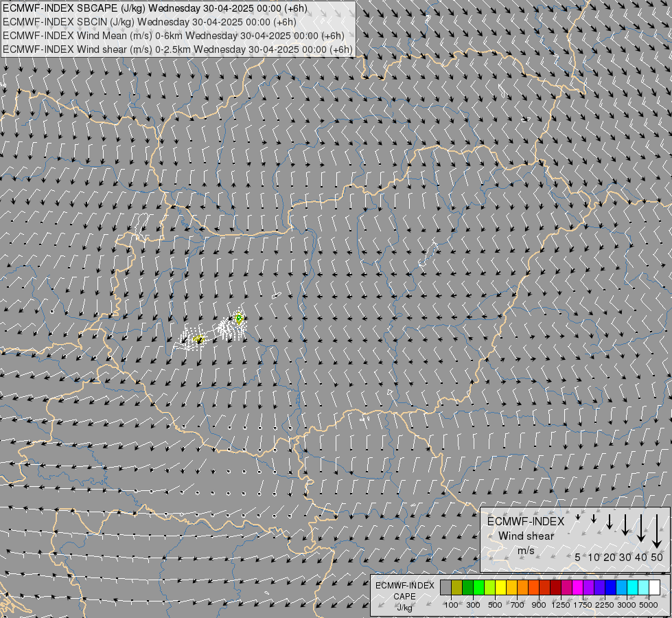Select the pink-crimson CAPE swatch after 1250
The height and width of the screenshot is (618, 672).
(567, 588)
